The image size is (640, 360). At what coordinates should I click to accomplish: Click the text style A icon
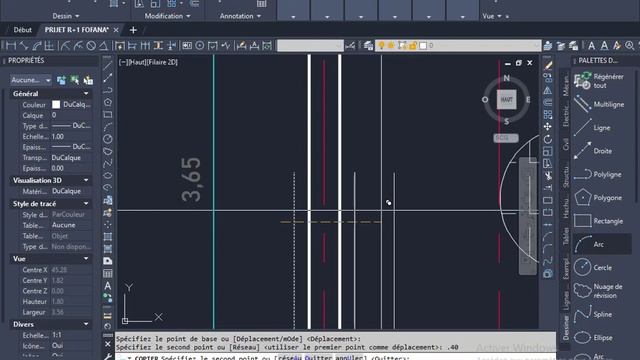pyautogui.click(x=591, y=46)
